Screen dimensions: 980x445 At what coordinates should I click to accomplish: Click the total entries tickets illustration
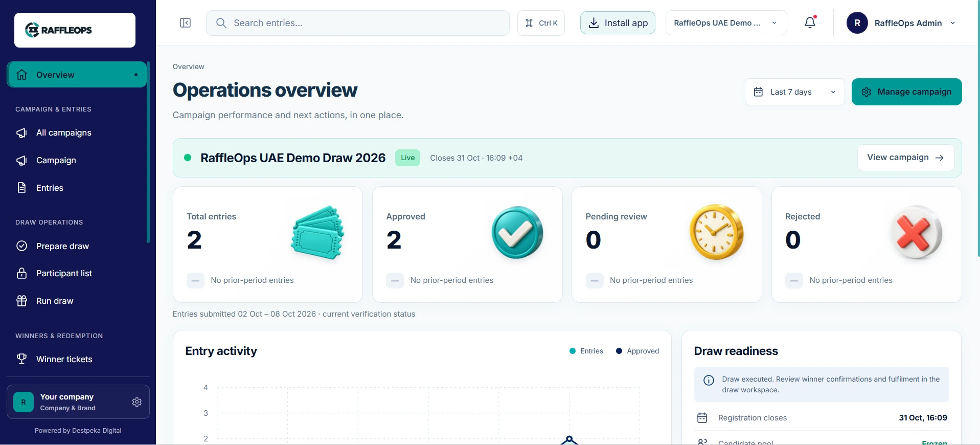point(317,233)
